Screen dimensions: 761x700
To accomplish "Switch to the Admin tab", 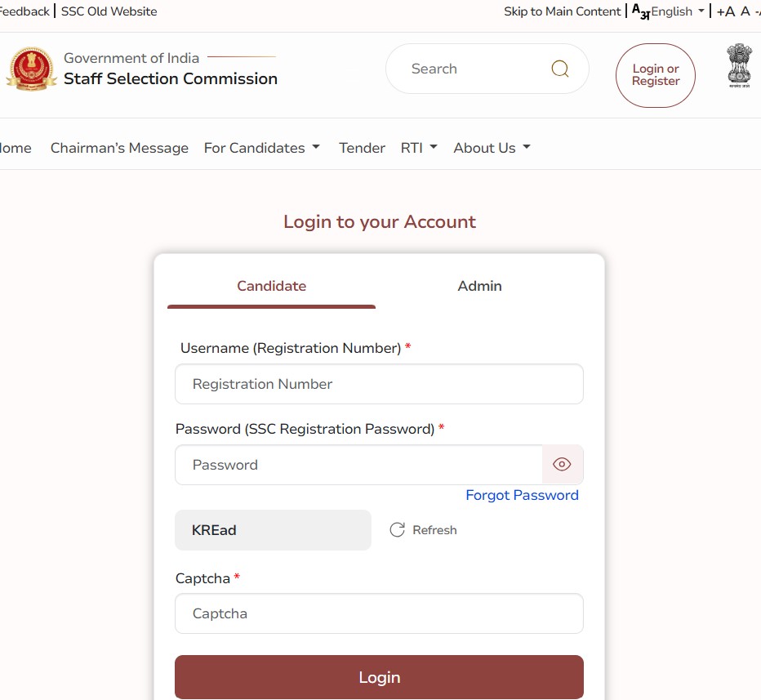I will (479, 286).
